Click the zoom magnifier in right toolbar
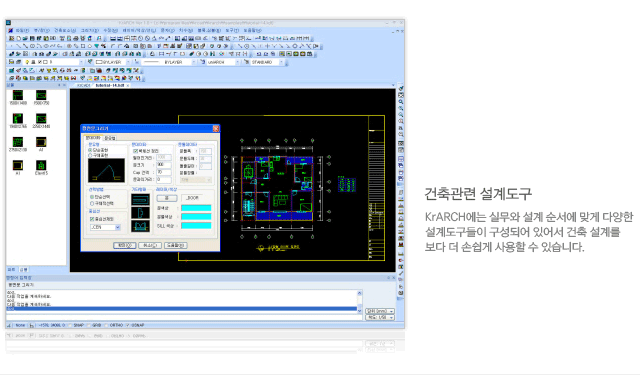This screenshot has height=375, width=640. pyautogui.click(x=401, y=102)
